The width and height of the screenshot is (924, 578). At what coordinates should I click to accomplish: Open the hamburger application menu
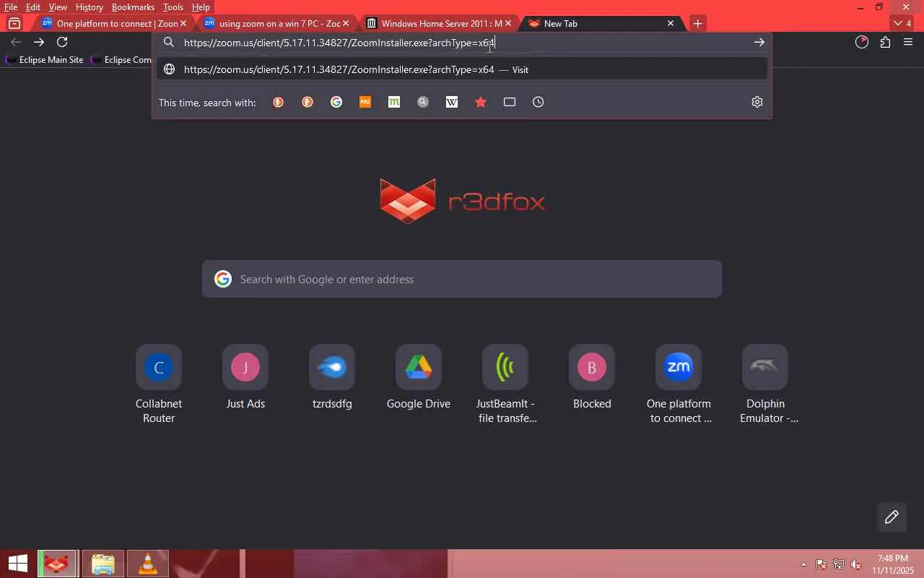click(908, 43)
